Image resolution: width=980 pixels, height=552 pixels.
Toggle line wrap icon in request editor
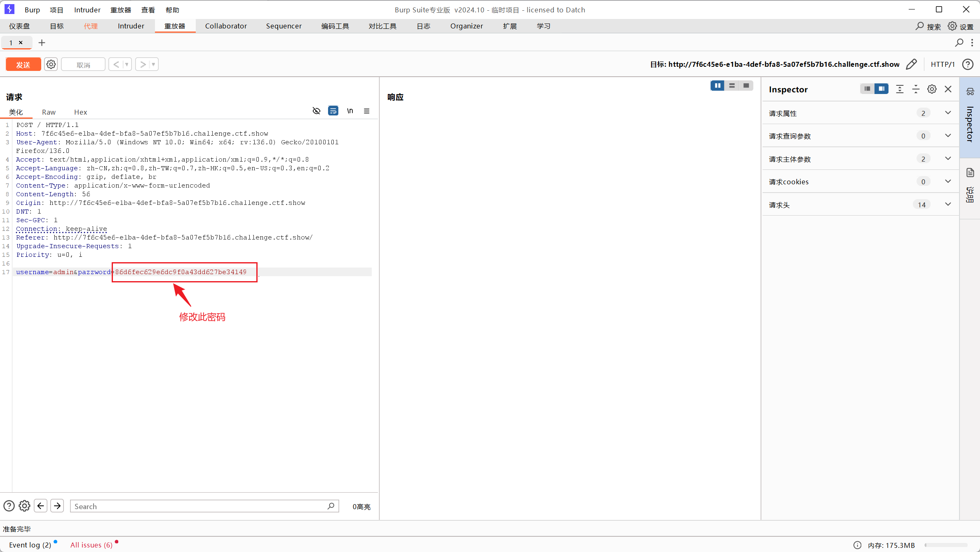333,111
